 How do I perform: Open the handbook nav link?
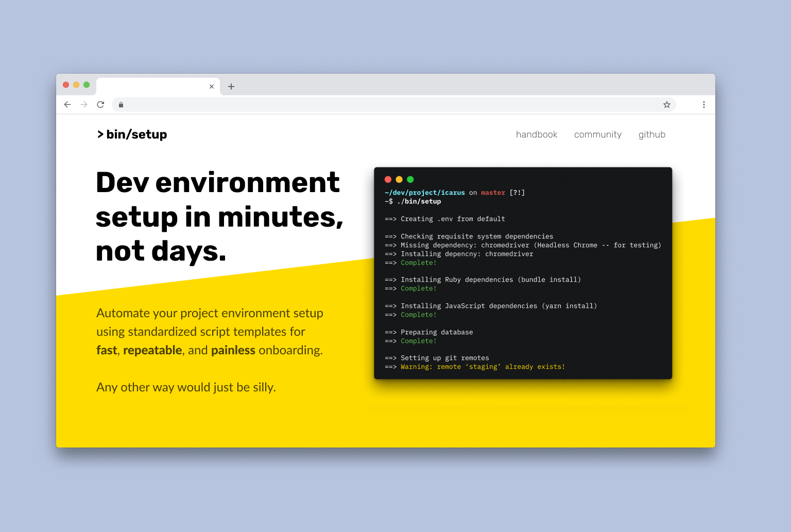(537, 134)
